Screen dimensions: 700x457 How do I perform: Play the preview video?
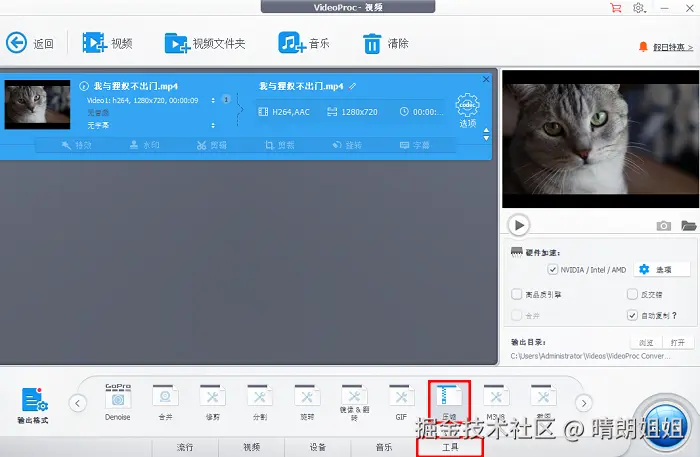pos(519,225)
